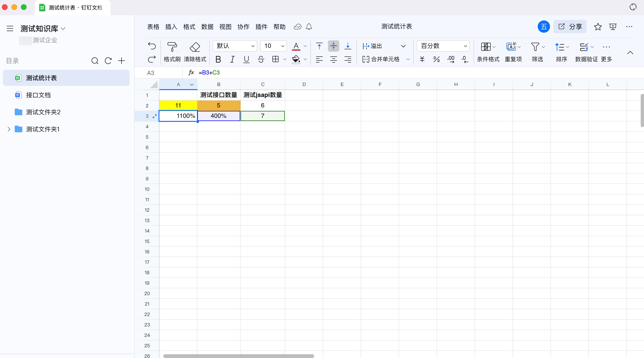This screenshot has height=358, width=644.
Task: Click the undo arrow icon
Action: [x=152, y=46]
